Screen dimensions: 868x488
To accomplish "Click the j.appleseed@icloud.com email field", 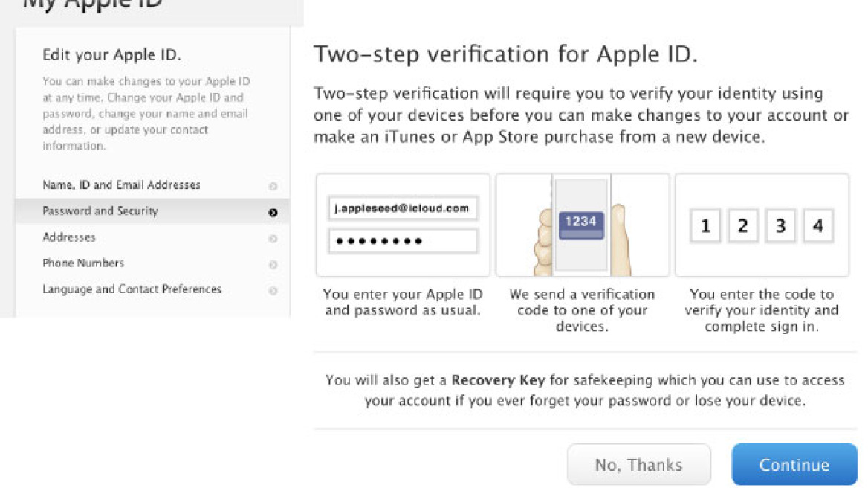I will (x=402, y=208).
